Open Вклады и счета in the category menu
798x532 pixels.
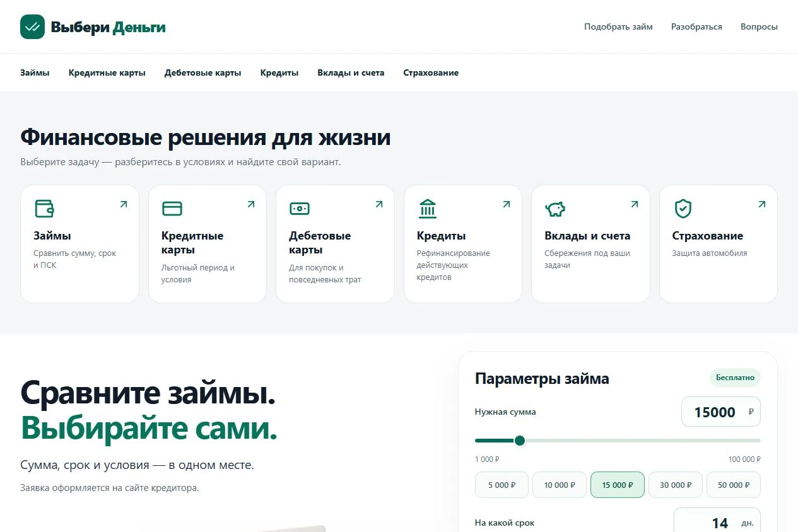coord(351,72)
